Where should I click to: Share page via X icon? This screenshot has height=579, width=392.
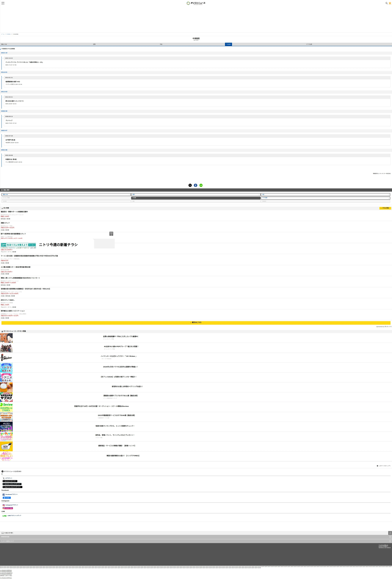(x=190, y=185)
